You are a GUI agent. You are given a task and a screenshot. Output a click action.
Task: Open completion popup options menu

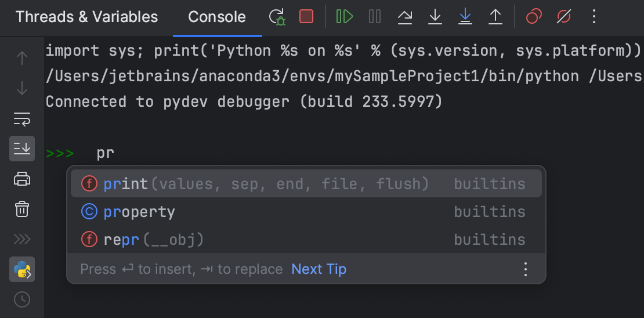tap(526, 269)
